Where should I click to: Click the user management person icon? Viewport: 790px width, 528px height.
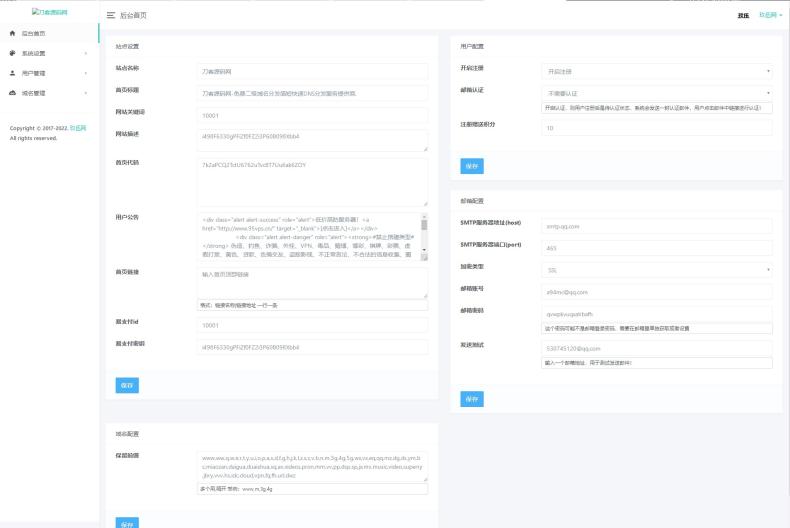coord(13,73)
